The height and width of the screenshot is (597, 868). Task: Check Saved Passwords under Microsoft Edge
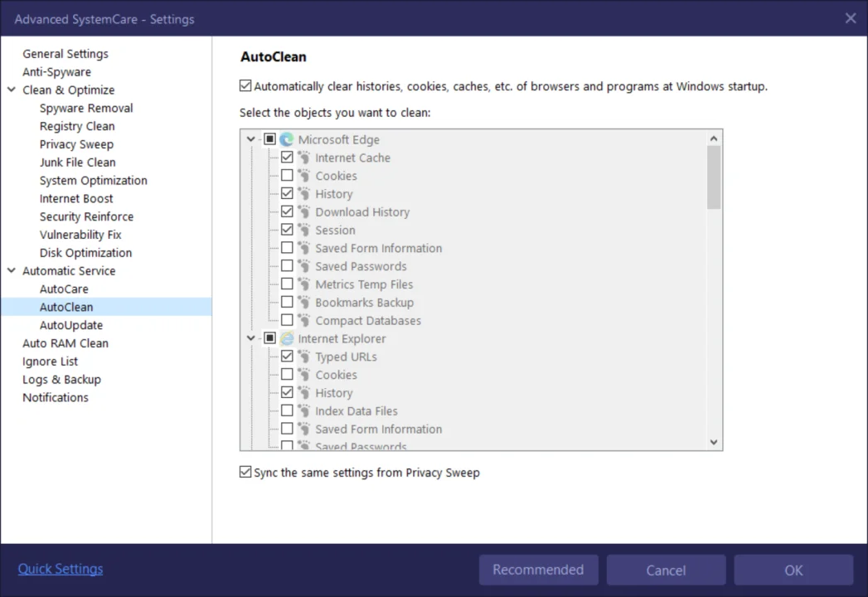[287, 265]
